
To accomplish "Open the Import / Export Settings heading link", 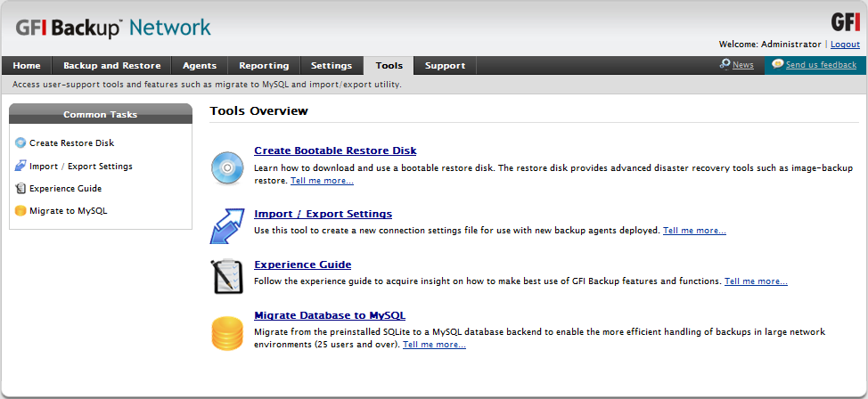I will (x=323, y=214).
